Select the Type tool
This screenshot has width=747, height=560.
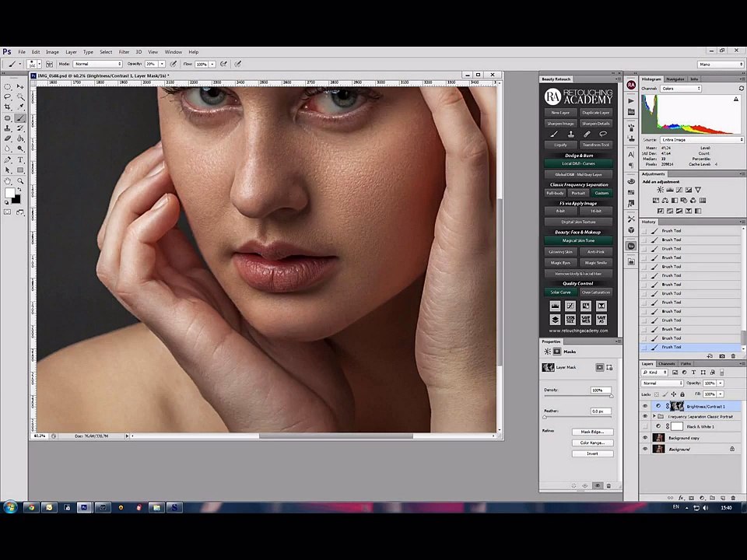point(20,160)
